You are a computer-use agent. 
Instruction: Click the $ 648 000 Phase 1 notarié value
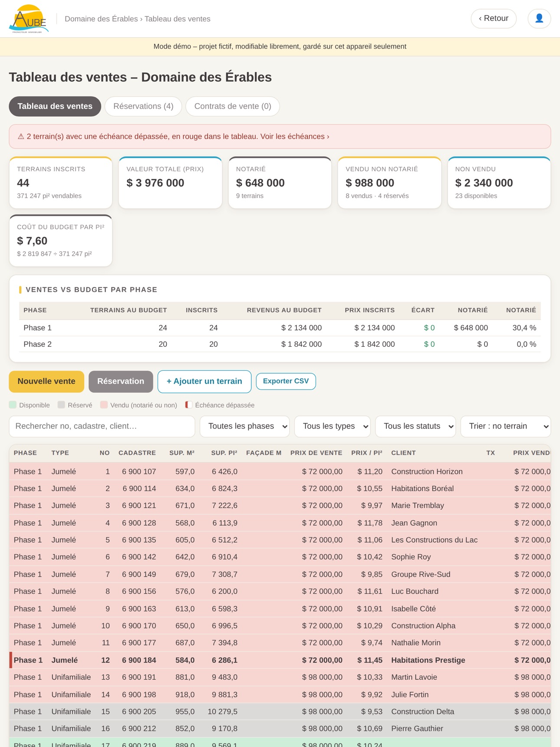click(x=471, y=328)
